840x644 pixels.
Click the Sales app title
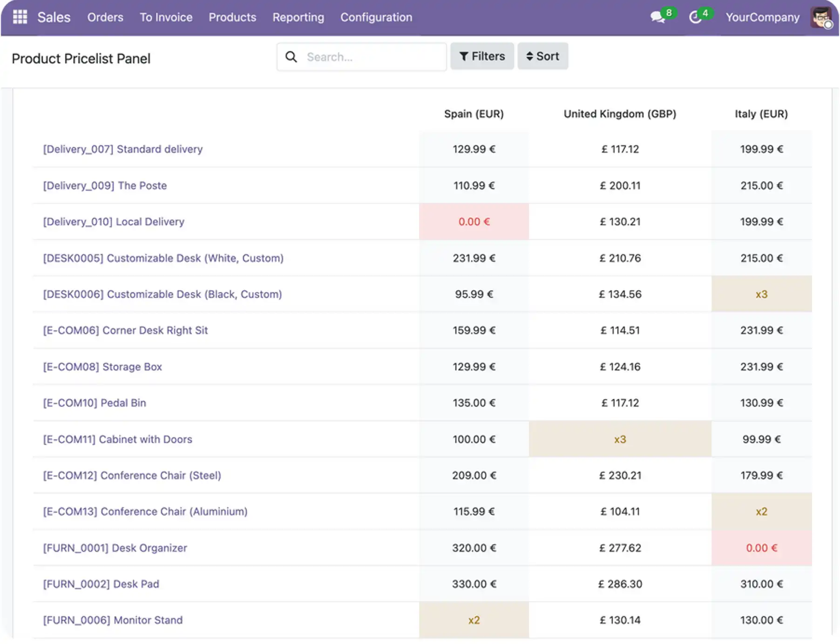coord(54,17)
